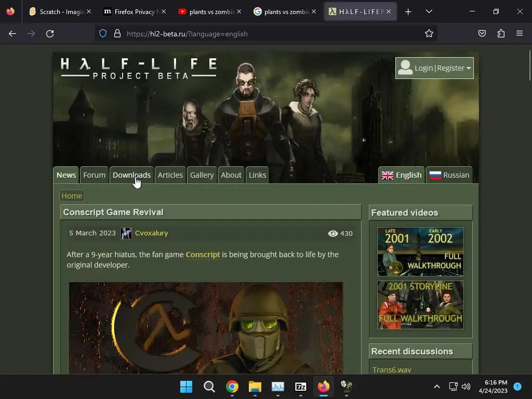Open the volume speaker tray icon
This screenshot has width=532, height=399.
[x=466, y=387]
